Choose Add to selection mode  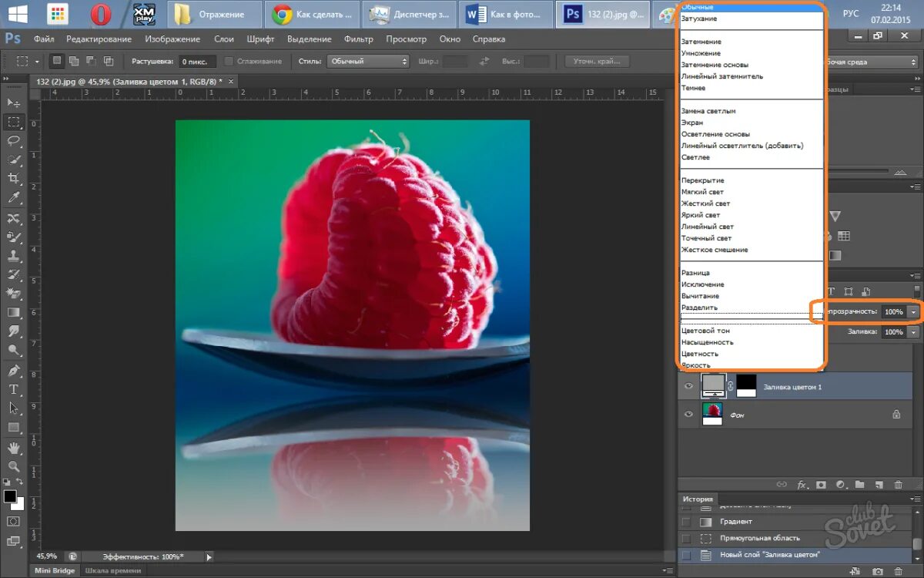tap(74, 61)
